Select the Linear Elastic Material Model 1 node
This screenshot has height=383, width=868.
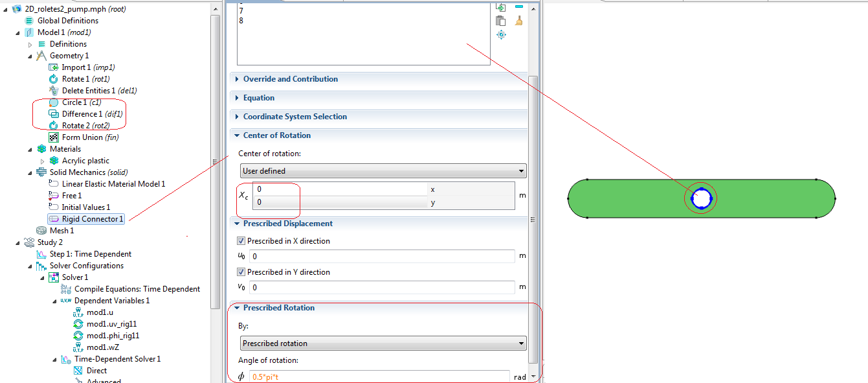click(113, 184)
